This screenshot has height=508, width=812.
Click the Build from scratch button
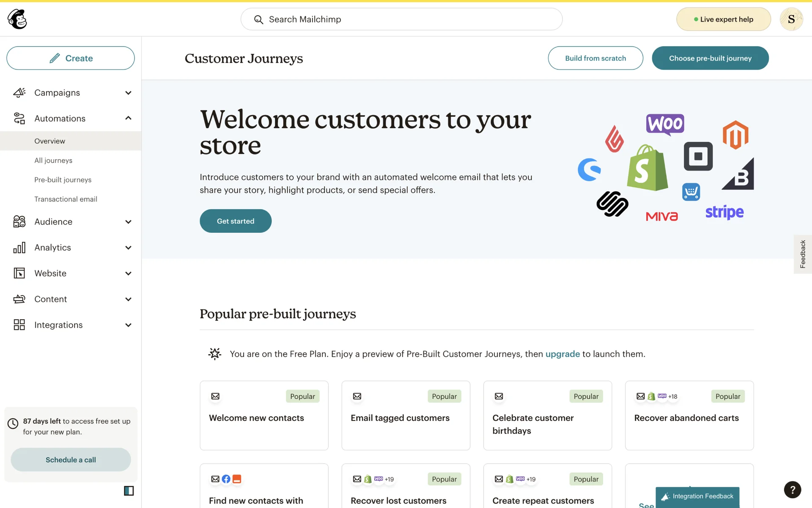[595, 58]
